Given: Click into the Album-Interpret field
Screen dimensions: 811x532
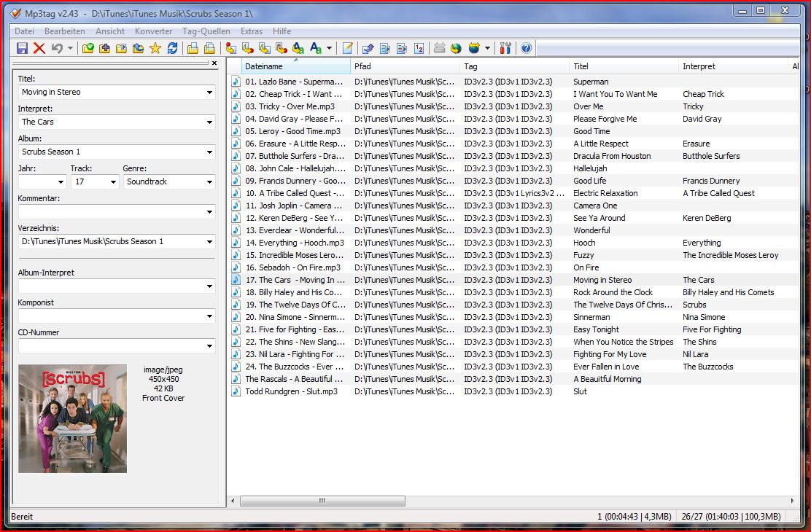Looking at the screenshot, I should pos(117,286).
